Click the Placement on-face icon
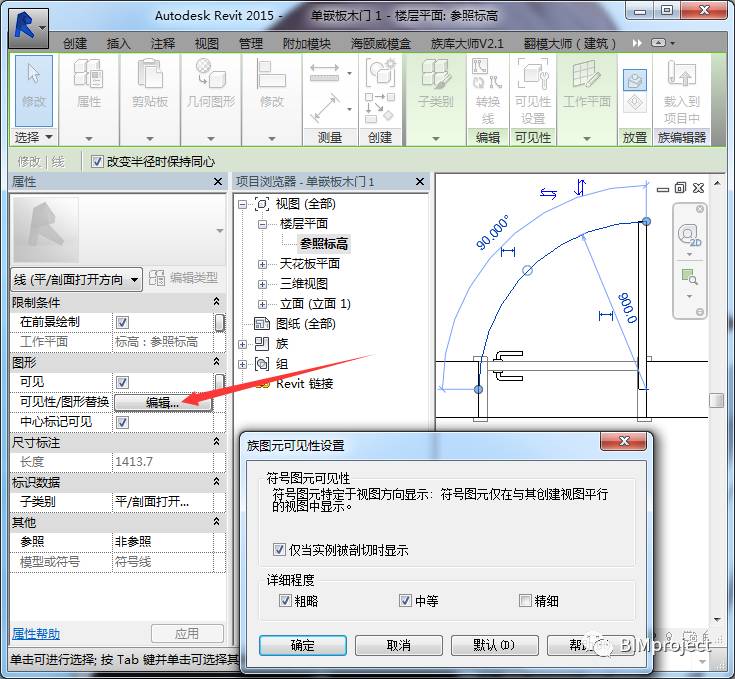 coord(635,80)
